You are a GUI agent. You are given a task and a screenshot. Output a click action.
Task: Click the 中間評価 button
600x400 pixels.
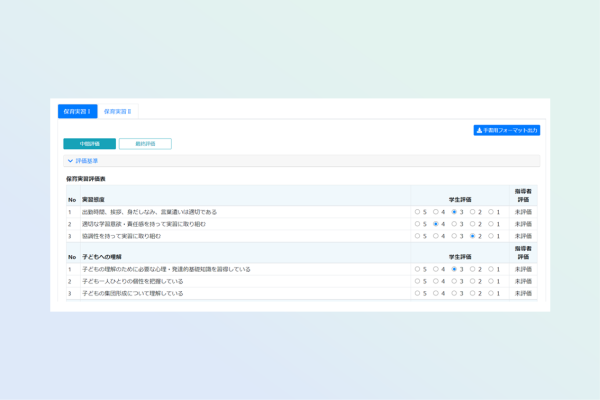point(89,144)
